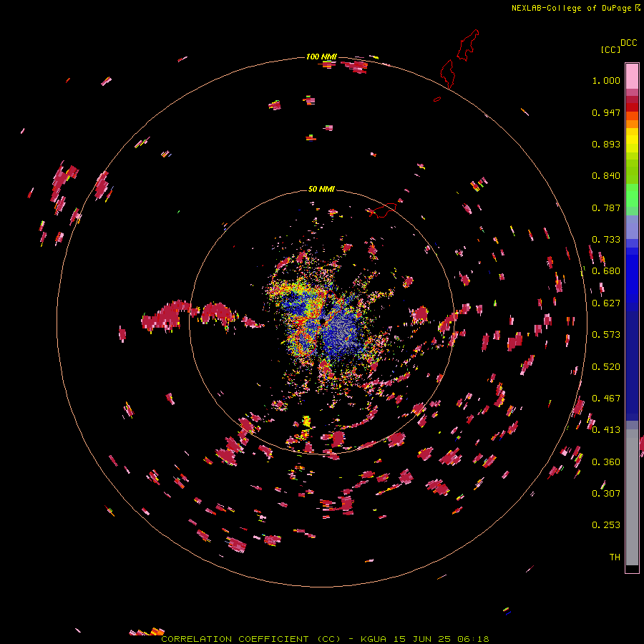The height and width of the screenshot is (644, 644).
Task: Click the [CC] units label
Action: [x=610, y=49]
